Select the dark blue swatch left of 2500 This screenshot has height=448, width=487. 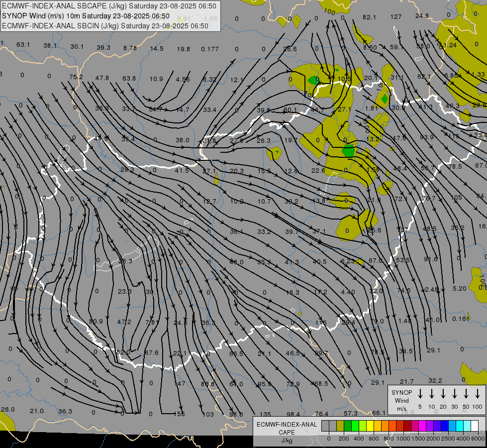pos(445,426)
